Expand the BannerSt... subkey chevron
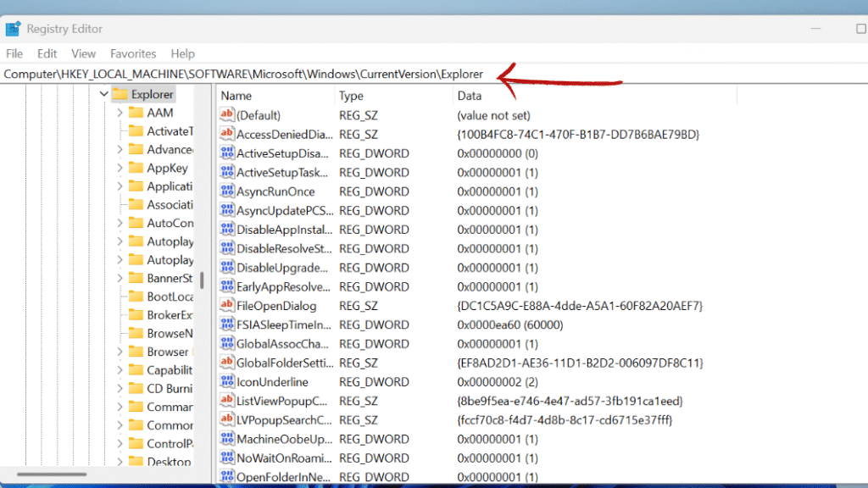This screenshot has width=868, height=488. pyautogui.click(x=120, y=278)
